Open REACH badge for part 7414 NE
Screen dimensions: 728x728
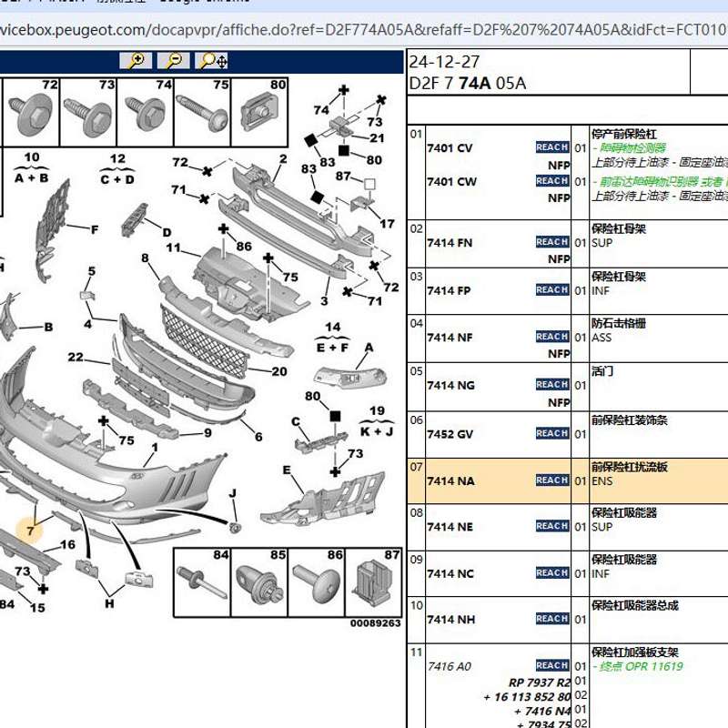click(552, 526)
